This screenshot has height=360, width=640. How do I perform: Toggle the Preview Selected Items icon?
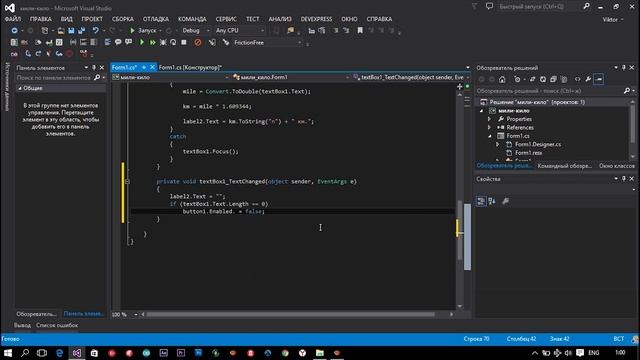click(x=599, y=79)
